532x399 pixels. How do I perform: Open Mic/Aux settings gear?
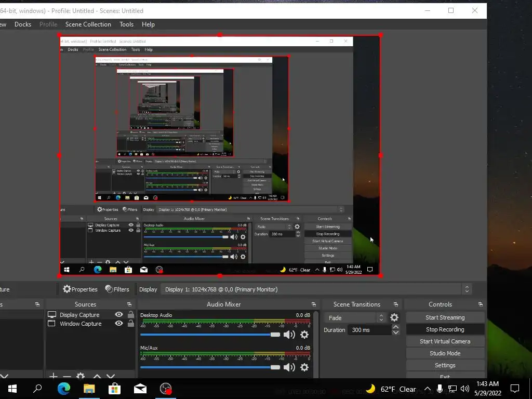(x=304, y=367)
